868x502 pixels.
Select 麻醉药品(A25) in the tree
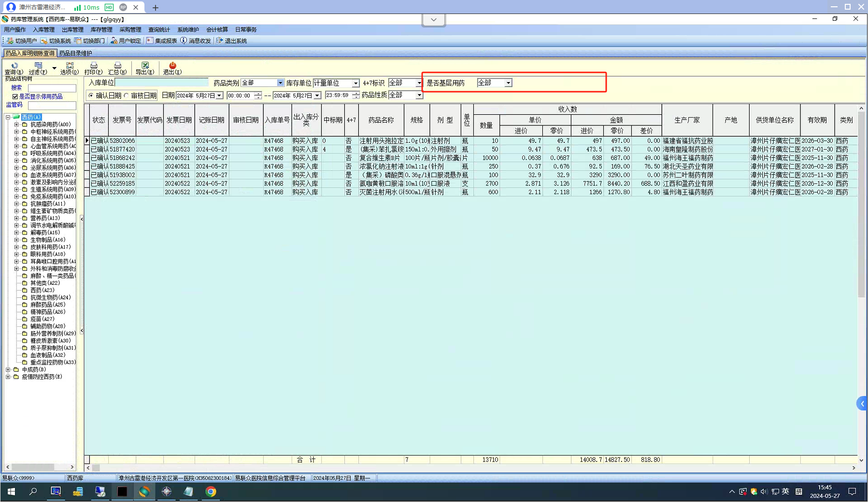coord(47,305)
